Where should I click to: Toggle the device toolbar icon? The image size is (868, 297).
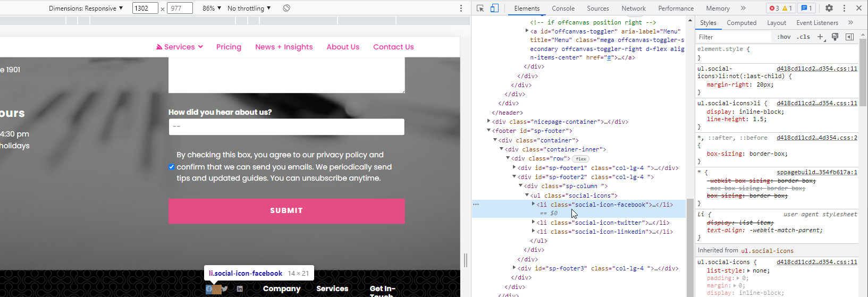[x=494, y=8]
